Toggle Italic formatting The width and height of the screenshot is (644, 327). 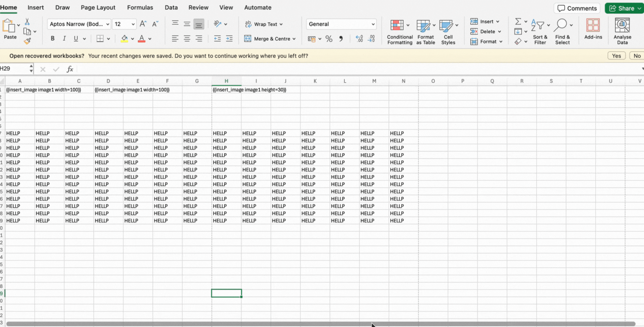click(64, 39)
